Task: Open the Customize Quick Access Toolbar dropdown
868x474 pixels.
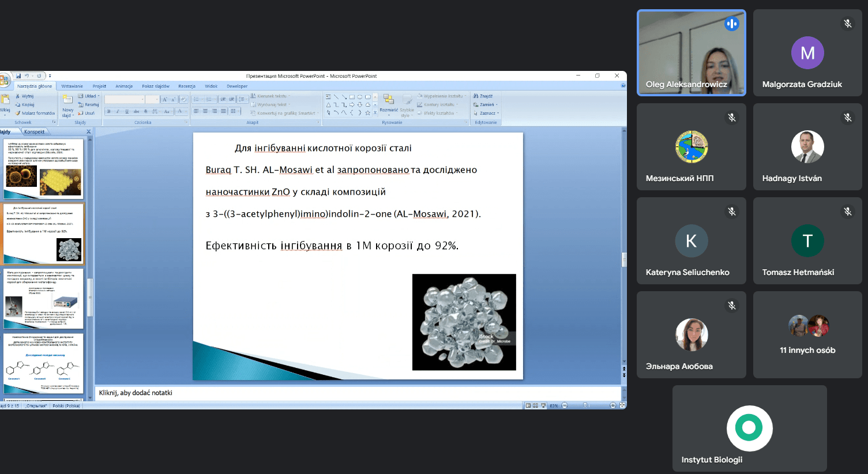Action: (50, 76)
